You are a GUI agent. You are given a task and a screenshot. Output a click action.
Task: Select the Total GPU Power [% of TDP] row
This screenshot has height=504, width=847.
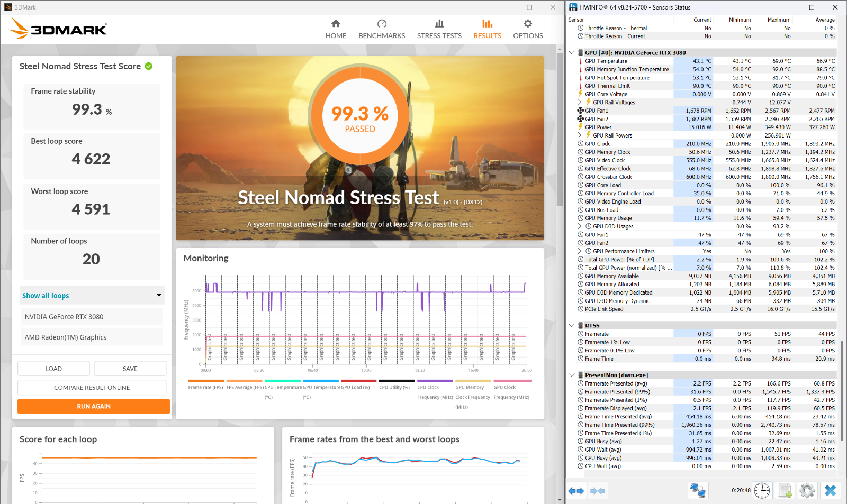[706, 260]
